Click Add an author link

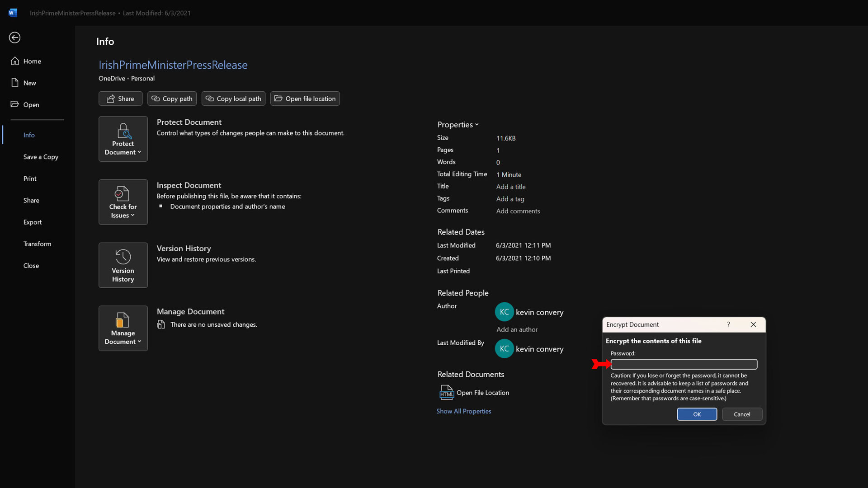[x=516, y=328]
